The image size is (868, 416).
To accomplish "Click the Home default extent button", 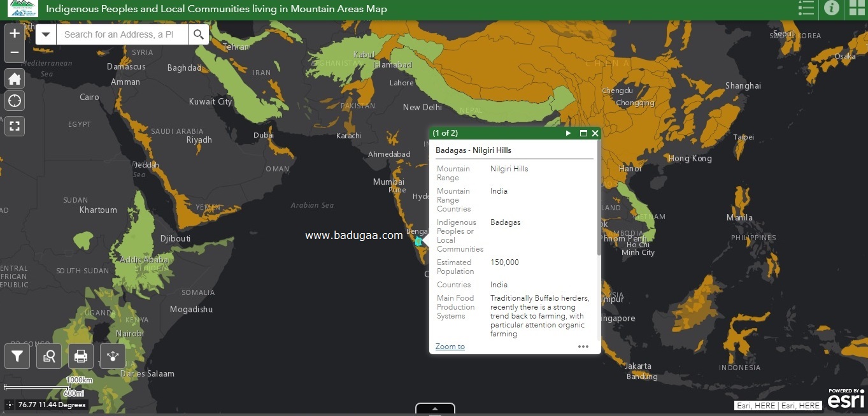I will point(15,78).
